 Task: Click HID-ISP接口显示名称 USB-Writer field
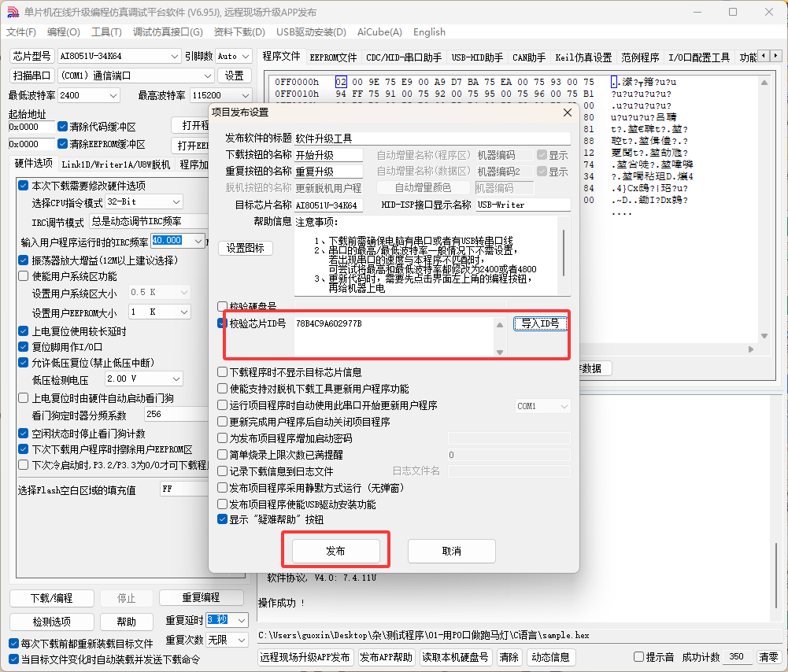523,205
